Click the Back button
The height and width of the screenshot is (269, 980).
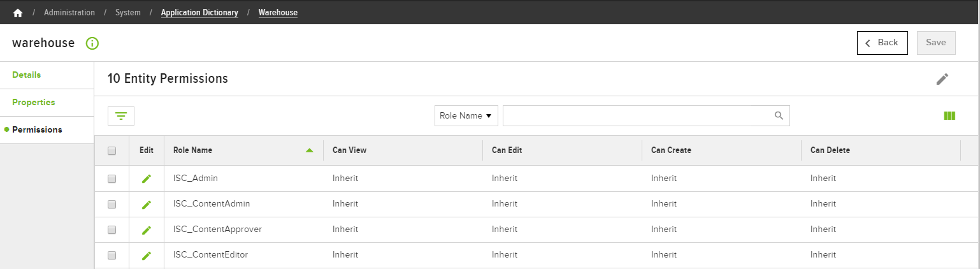883,43
